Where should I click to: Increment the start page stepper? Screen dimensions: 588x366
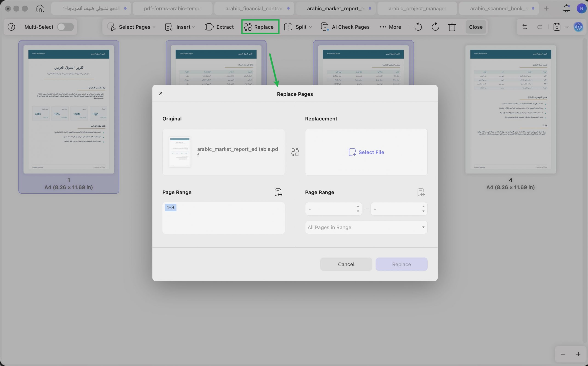358,206
